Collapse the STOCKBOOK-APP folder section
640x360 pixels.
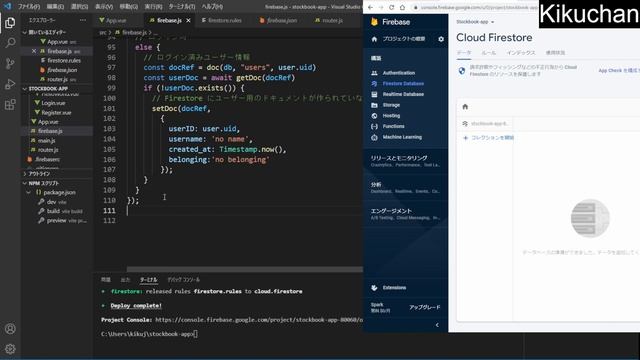(x=25, y=89)
